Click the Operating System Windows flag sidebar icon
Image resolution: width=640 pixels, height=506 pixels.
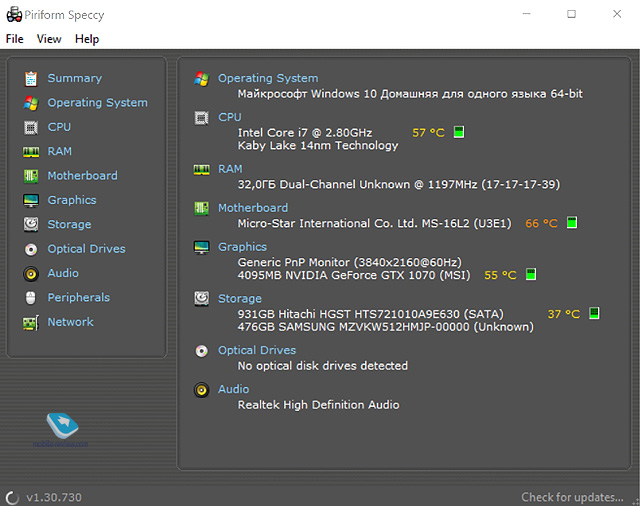(31, 103)
